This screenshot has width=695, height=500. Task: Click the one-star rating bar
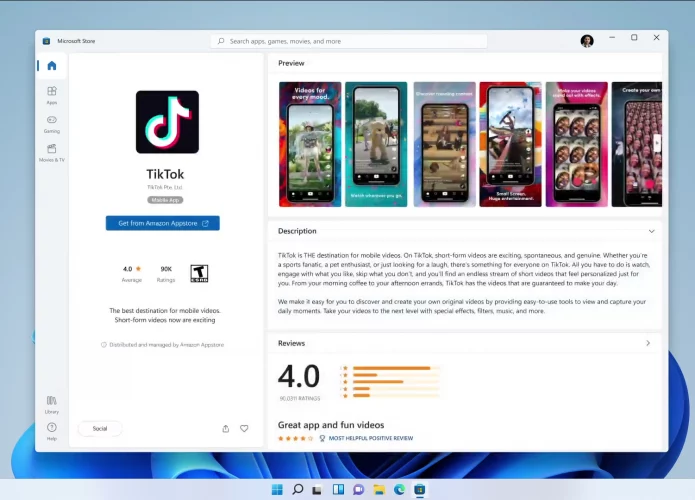(396, 396)
